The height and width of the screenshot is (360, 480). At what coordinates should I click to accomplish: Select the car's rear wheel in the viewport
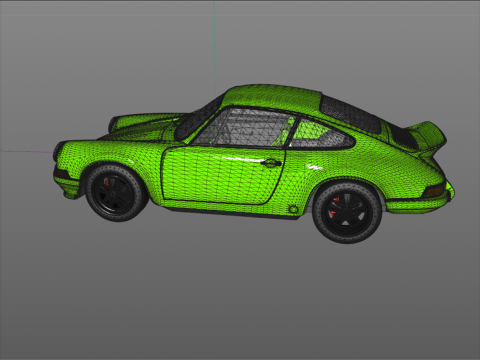pos(347,213)
